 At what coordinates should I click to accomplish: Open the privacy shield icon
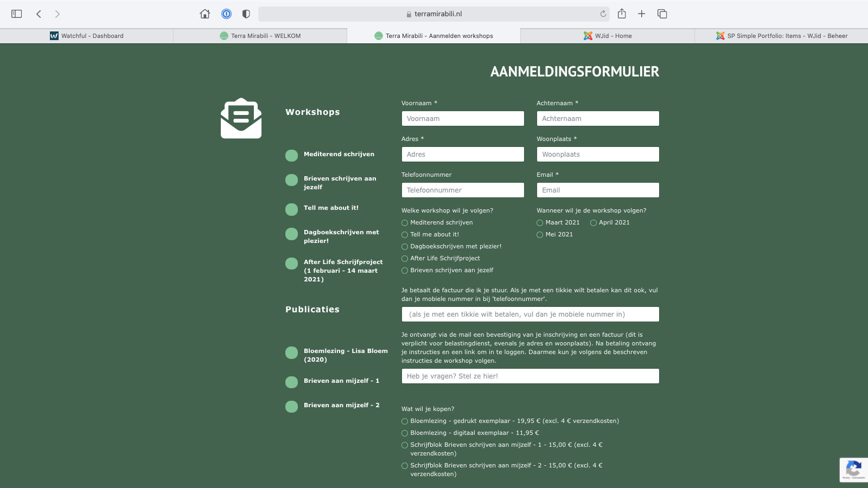246,14
